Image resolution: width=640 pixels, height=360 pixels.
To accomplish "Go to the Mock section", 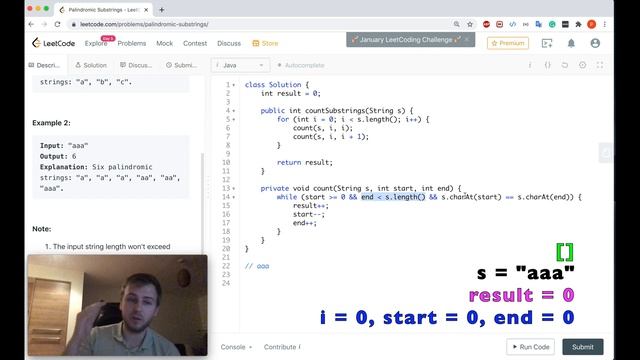I will coord(164,43).
